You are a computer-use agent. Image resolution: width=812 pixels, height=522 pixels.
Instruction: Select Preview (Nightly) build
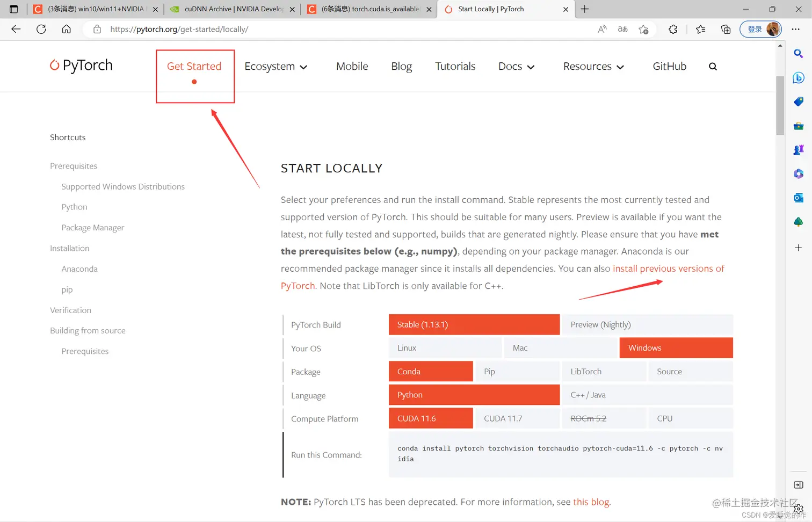[648, 324]
